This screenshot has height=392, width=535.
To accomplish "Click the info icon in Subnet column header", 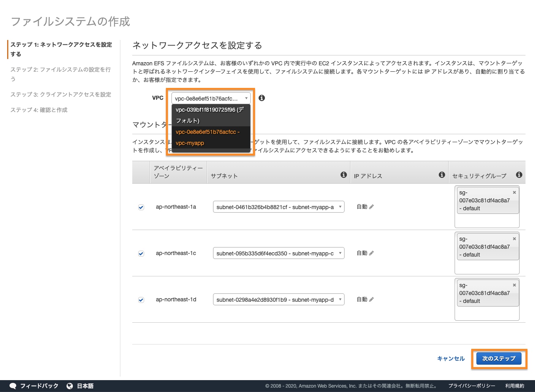I will tap(344, 175).
